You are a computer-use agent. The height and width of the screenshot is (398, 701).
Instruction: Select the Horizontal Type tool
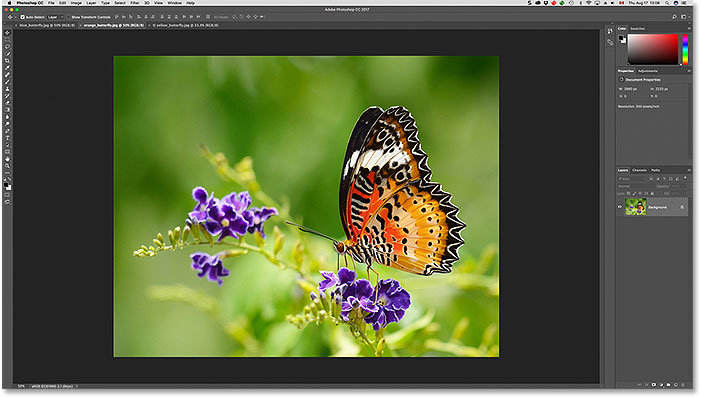pos(7,138)
